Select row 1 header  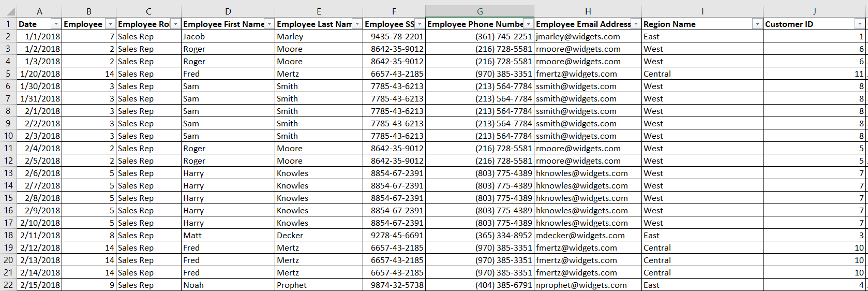pos(8,24)
